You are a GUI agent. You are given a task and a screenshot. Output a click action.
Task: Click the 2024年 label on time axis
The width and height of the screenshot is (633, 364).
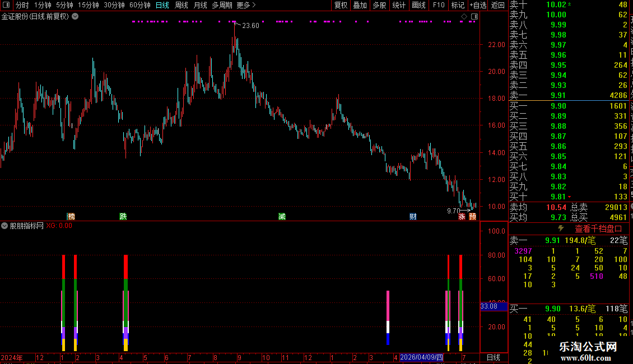(12, 357)
